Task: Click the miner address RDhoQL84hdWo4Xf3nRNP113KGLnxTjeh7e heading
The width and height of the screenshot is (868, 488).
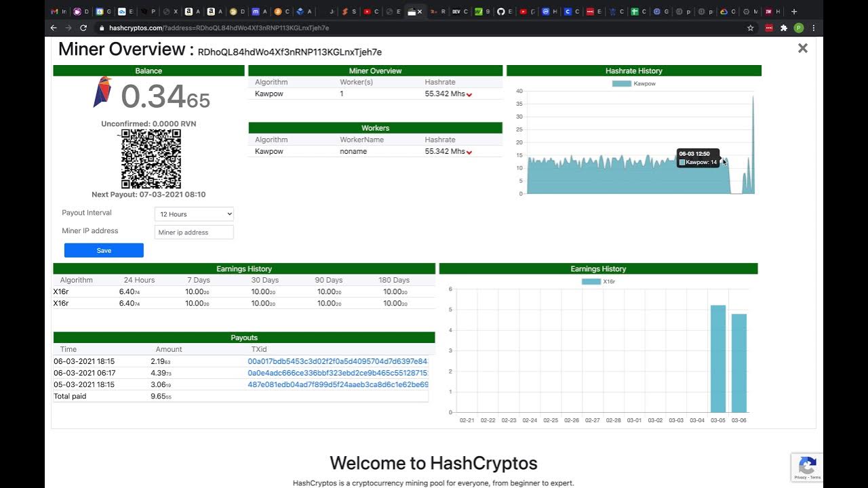Action: 290,52
